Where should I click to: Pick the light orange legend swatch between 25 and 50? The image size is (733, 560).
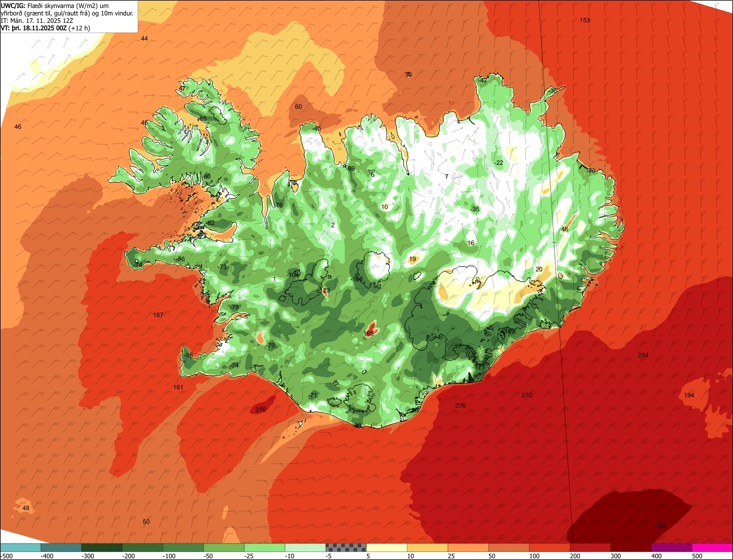(x=468, y=547)
